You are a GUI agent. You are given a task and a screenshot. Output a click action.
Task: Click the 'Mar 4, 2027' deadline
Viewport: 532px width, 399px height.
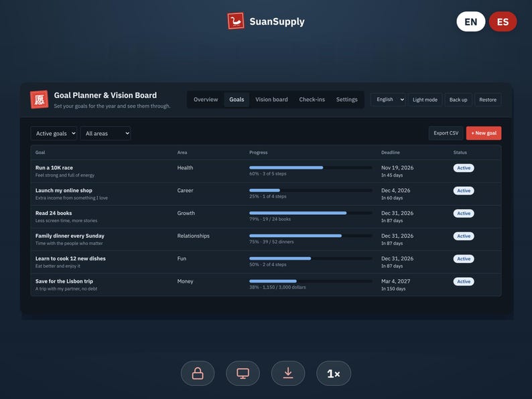pos(395,281)
